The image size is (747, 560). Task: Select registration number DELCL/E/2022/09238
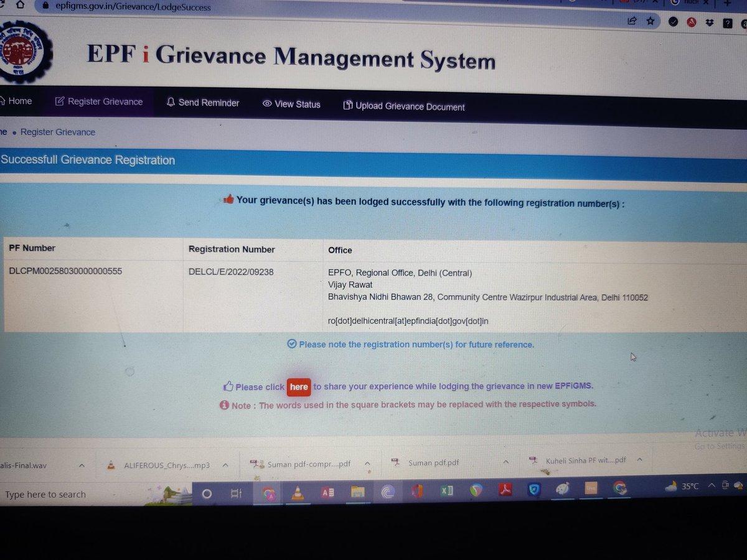pos(231,272)
